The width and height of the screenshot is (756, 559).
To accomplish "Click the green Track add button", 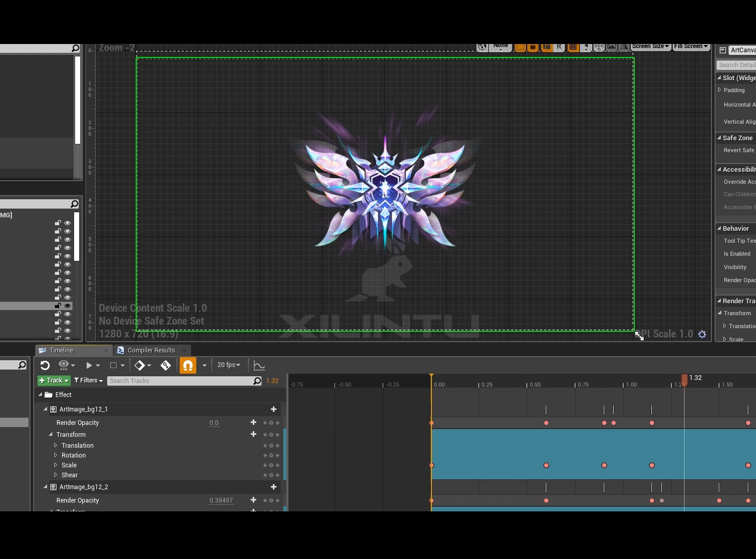I will click(x=54, y=380).
